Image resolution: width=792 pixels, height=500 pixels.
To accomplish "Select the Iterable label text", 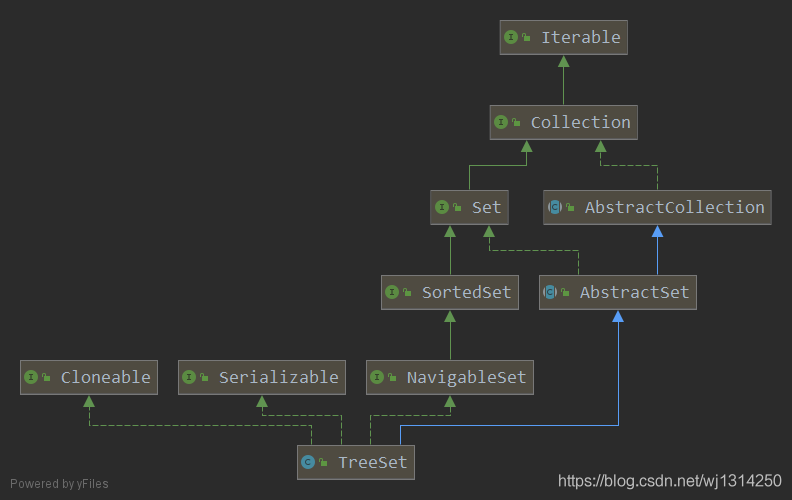I will click(x=580, y=37).
